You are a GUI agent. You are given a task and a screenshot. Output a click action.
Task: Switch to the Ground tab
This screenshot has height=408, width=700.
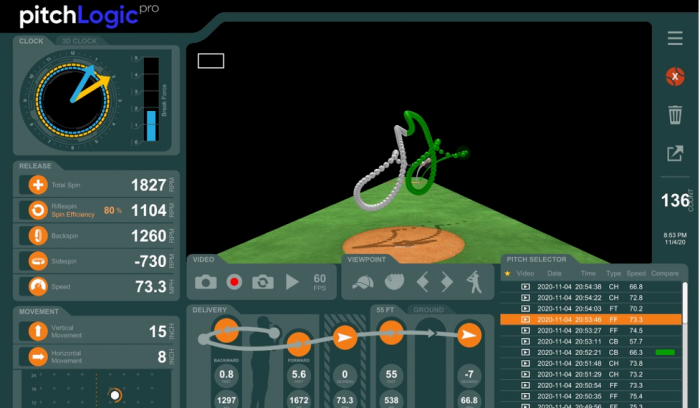(x=429, y=310)
